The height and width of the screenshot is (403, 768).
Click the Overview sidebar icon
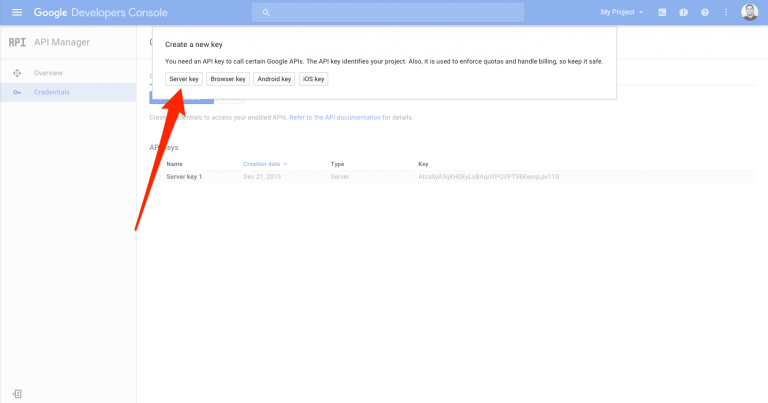pyautogui.click(x=17, y=73)
